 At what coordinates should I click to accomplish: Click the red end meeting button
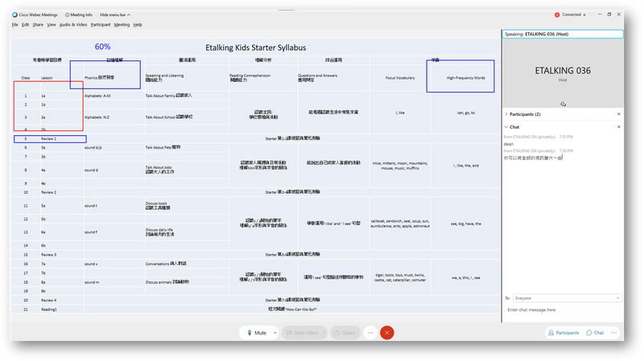387,332
